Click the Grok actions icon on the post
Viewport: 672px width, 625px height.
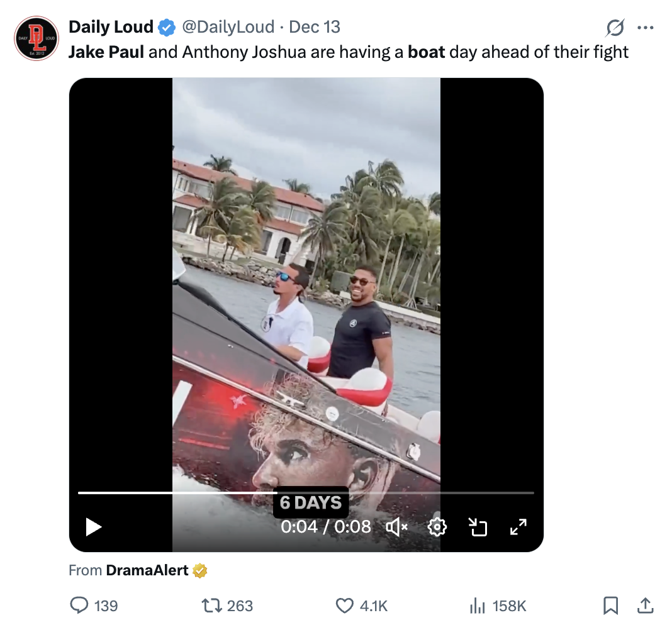tap(615, 27)
